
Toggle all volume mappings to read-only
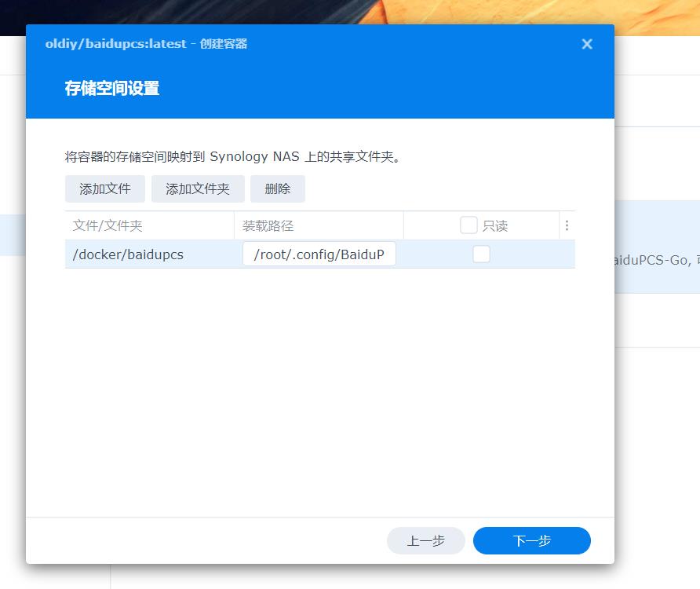click(x=467, y=225)
